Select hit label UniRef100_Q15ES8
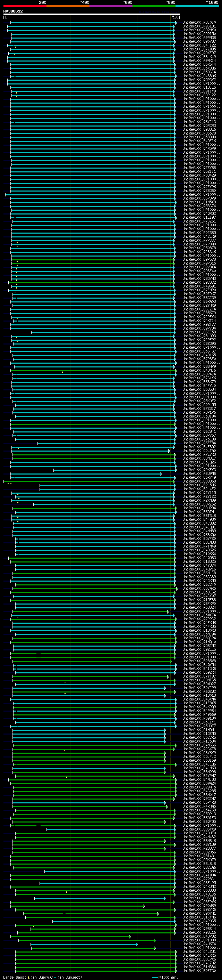The width and height of the screenshot is (222, 980). (x=199, y=600)
